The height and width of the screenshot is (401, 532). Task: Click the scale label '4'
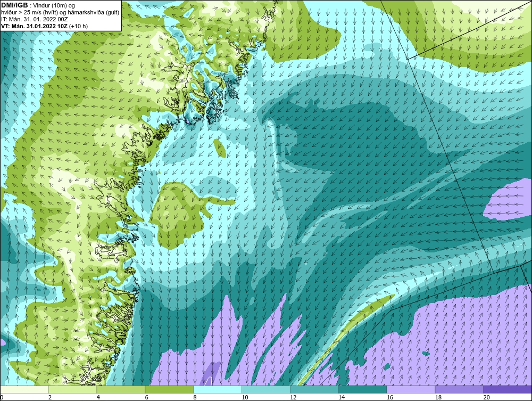point(98,397)
